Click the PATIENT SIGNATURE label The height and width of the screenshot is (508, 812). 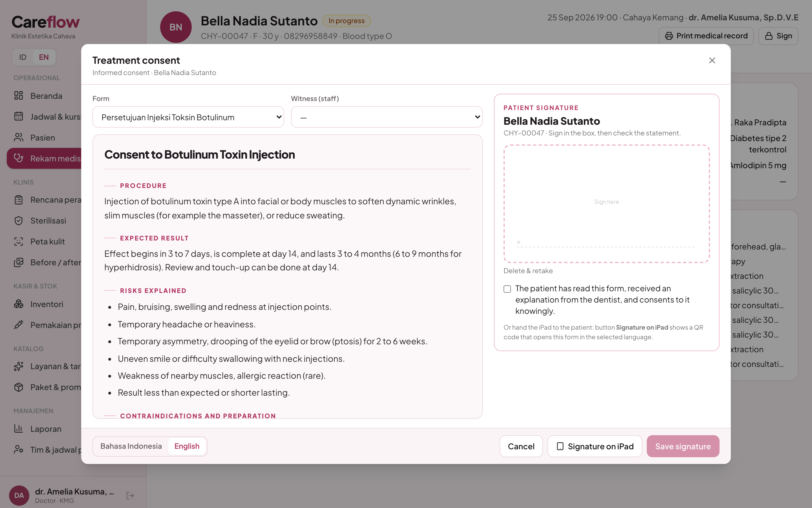(541, 108)
